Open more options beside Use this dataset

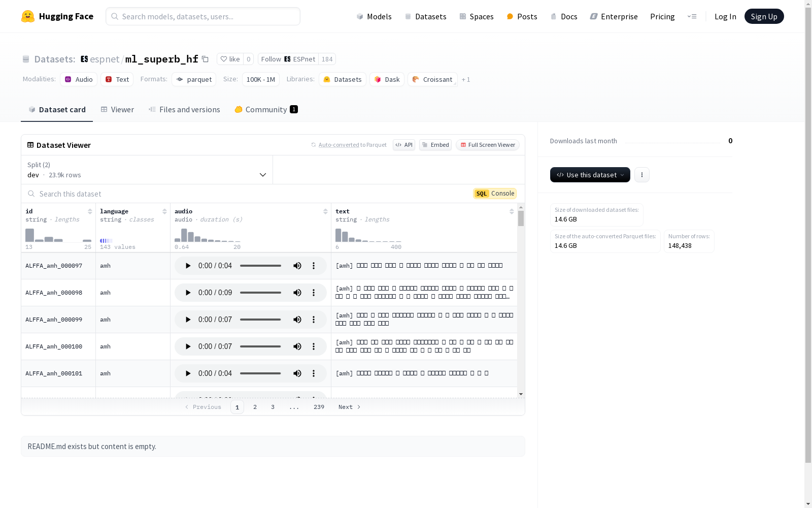pyautogui.click(x=642, y=175)
